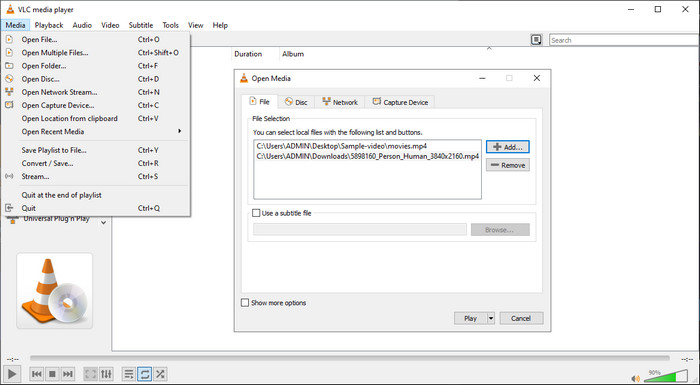Change playlist view mode icon beside search
Screen dimensions: 700x385
click(536, 40)
